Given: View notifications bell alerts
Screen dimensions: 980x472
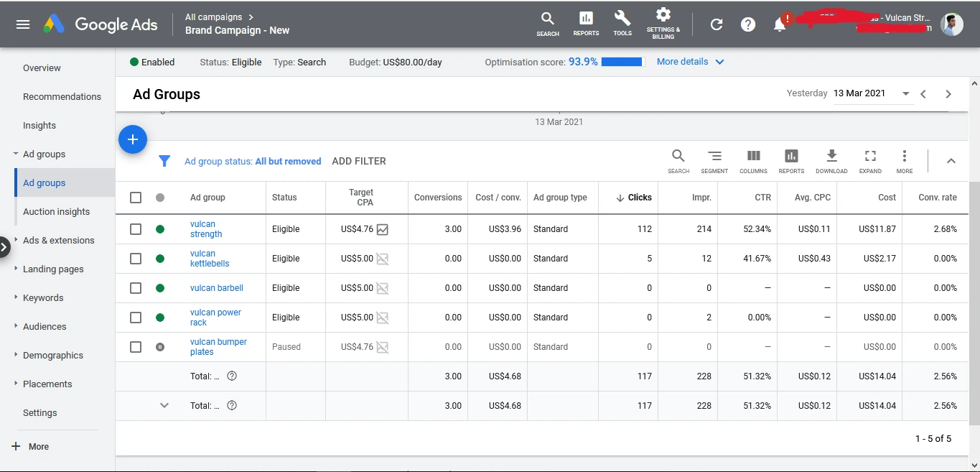Looking at the screenshot, I should 780,24.
